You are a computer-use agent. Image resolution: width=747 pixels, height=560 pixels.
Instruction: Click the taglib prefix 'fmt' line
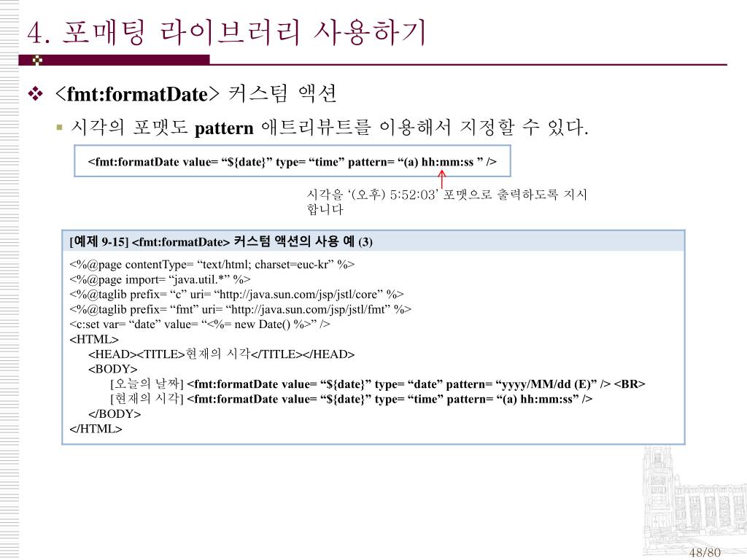241,309
